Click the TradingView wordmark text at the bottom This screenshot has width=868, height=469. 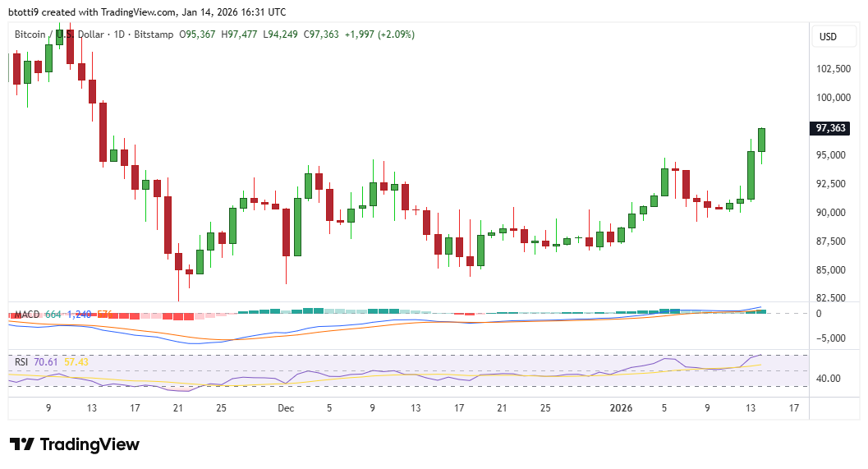[x=90, y=444]
